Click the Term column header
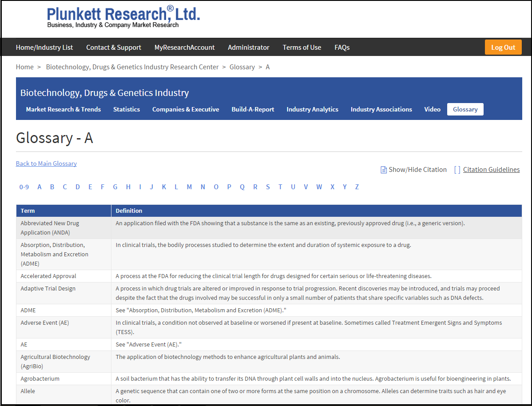Viewport: 532px width, 406px height. (64, 211)
